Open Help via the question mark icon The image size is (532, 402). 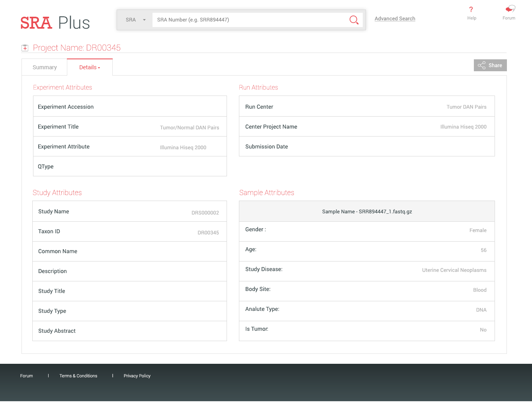tap(471, 10)
